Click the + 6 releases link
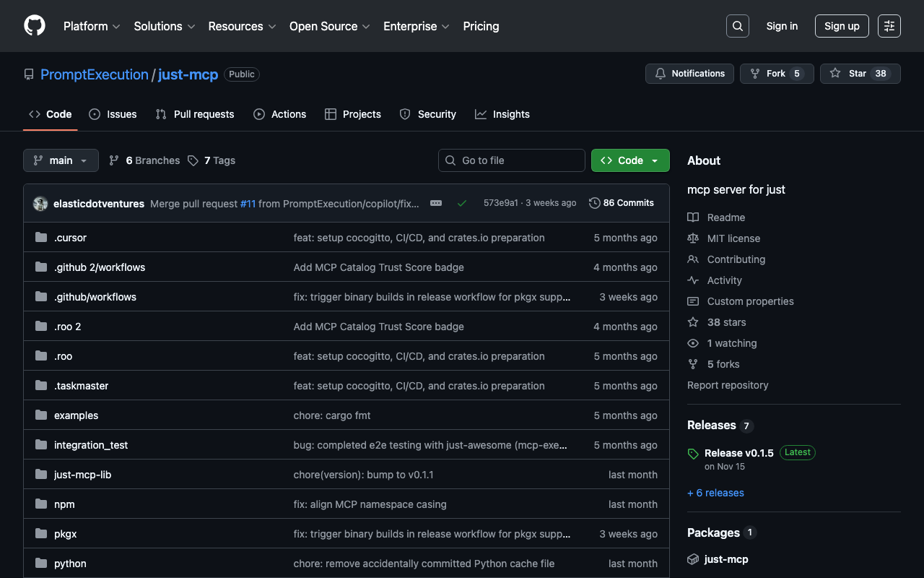 715,493
